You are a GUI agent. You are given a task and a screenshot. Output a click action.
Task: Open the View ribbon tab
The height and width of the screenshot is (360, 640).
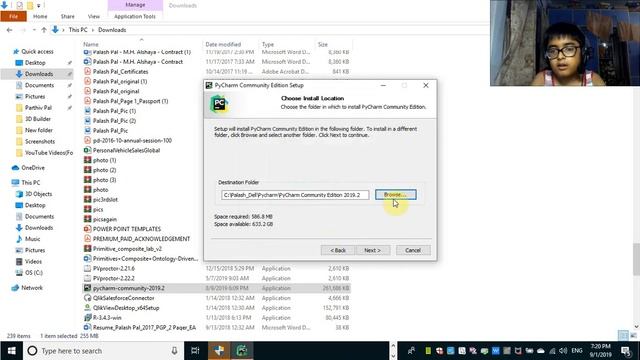(94, 16)
